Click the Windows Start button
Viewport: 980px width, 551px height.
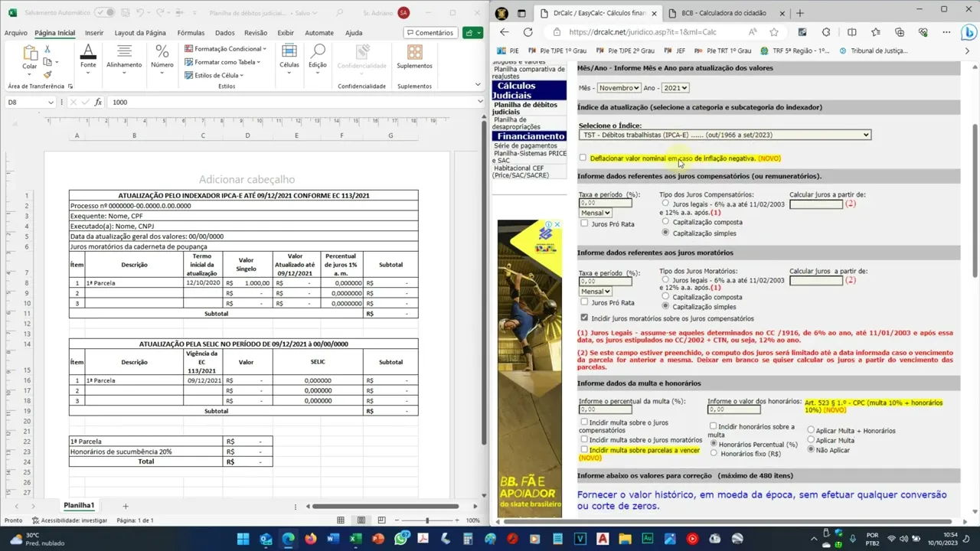point(243,539)
